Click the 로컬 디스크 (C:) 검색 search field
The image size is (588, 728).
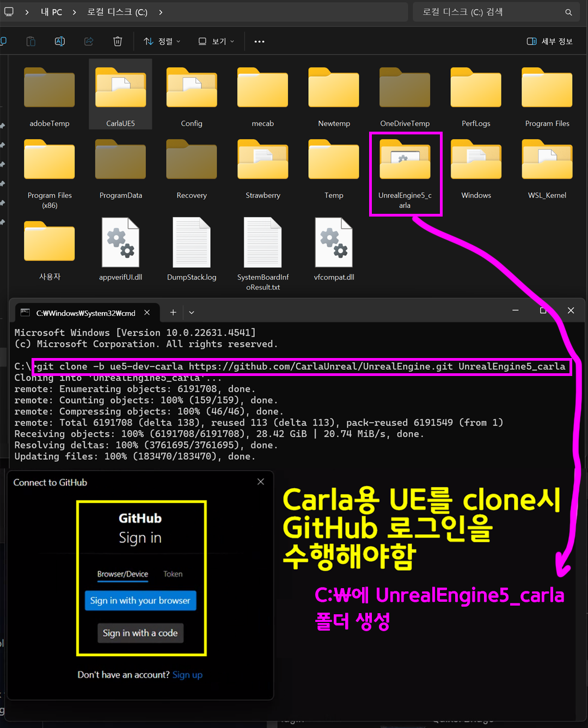495,12
